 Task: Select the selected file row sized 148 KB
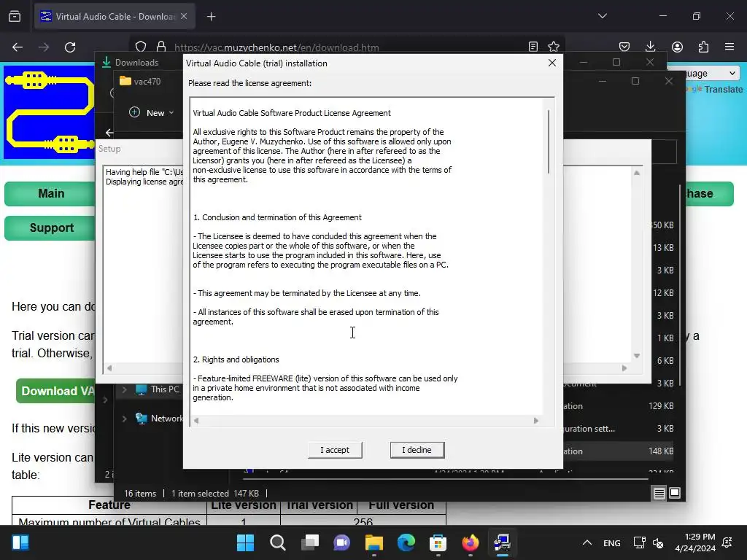[x=619, y=451]
